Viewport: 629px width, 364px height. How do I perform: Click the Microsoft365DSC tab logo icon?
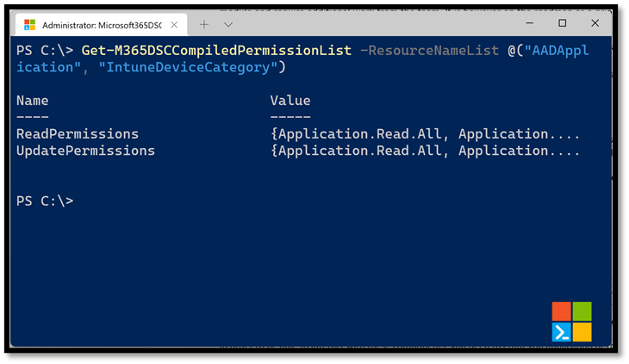click(29, 25)
